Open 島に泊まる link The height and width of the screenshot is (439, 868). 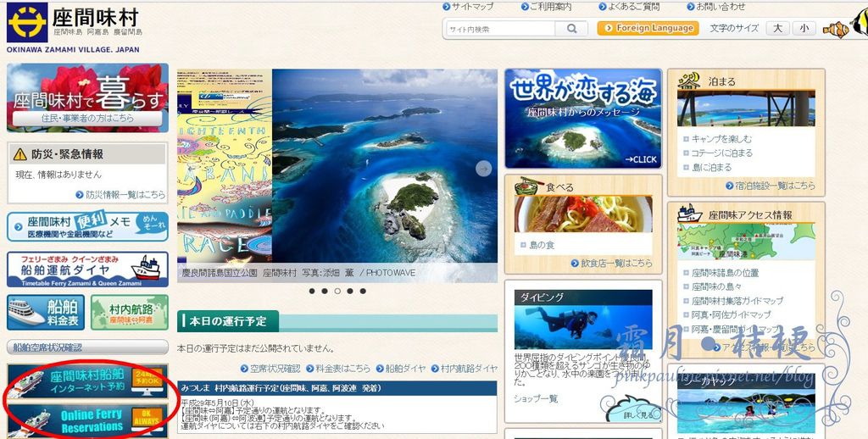click(711, 167)
